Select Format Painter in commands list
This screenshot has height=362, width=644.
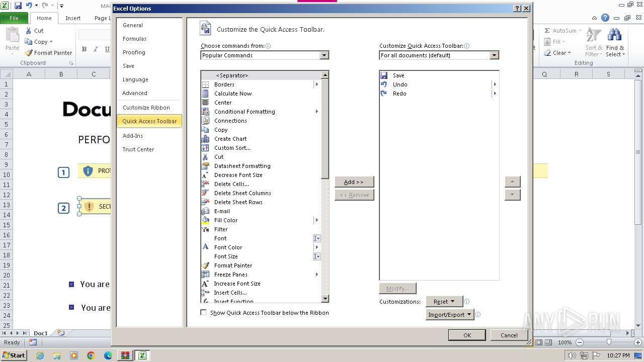(x=261, y=265)
